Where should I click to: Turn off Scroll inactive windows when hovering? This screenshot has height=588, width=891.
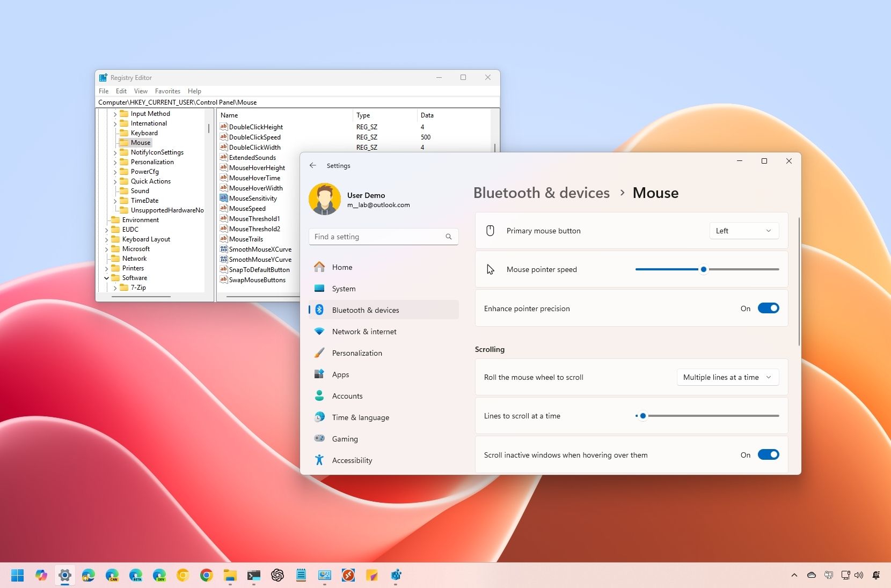pyautogui.click(x=769, y=454)
